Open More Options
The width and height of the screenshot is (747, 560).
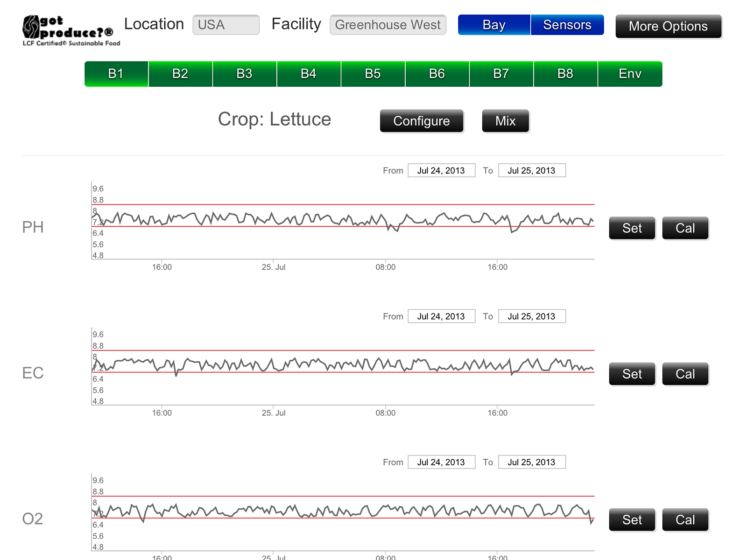(668, 26)
